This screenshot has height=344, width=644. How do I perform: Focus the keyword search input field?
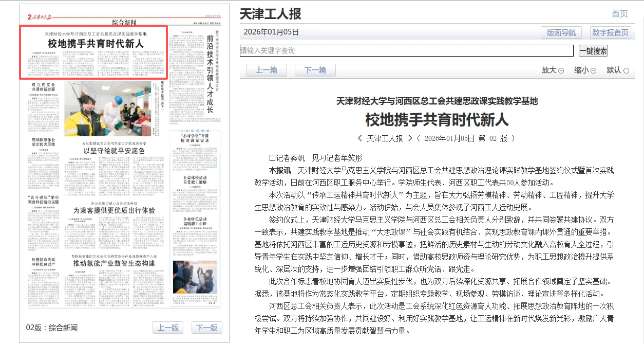pos(406,51)
